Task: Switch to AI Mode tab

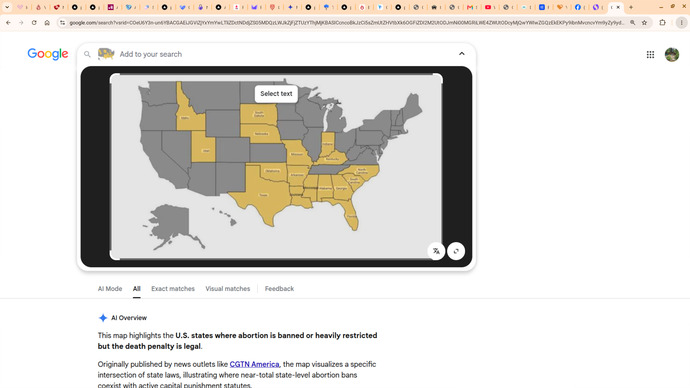Action: [110, 289]
